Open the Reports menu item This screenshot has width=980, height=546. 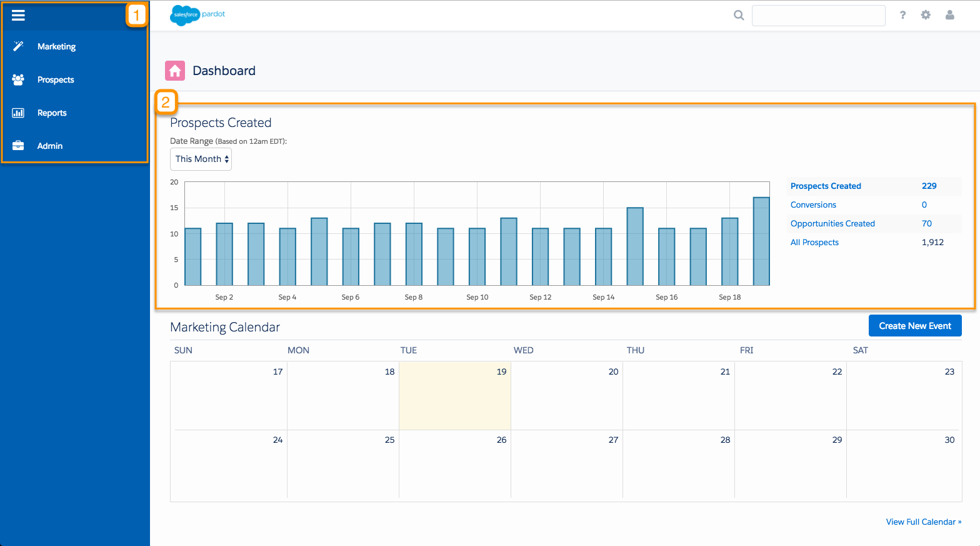pyautogui.click(x=52, y=113)
